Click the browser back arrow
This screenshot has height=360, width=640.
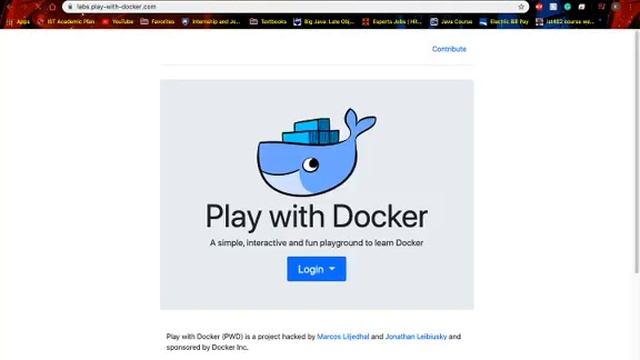[x=10, y=7]
